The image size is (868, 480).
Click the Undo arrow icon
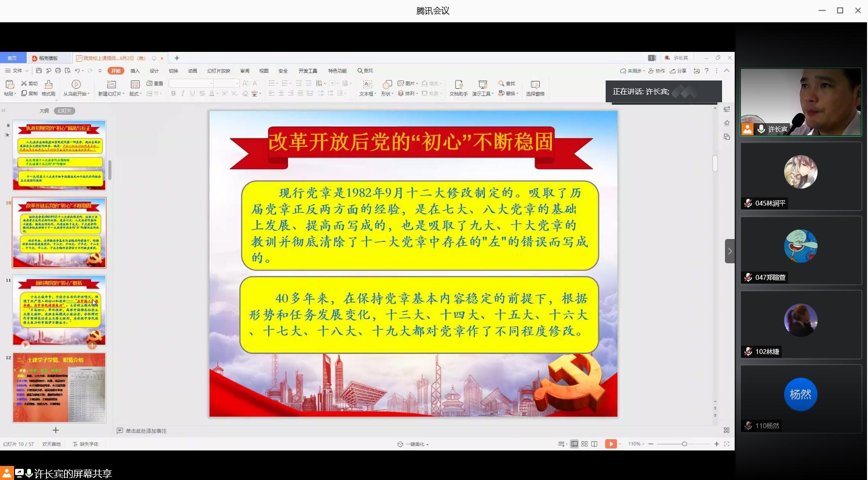tap(77, 71)
